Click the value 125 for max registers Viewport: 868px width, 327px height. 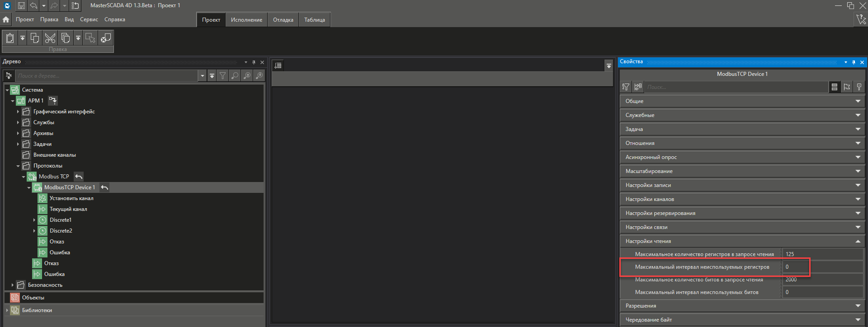[823, 254]
